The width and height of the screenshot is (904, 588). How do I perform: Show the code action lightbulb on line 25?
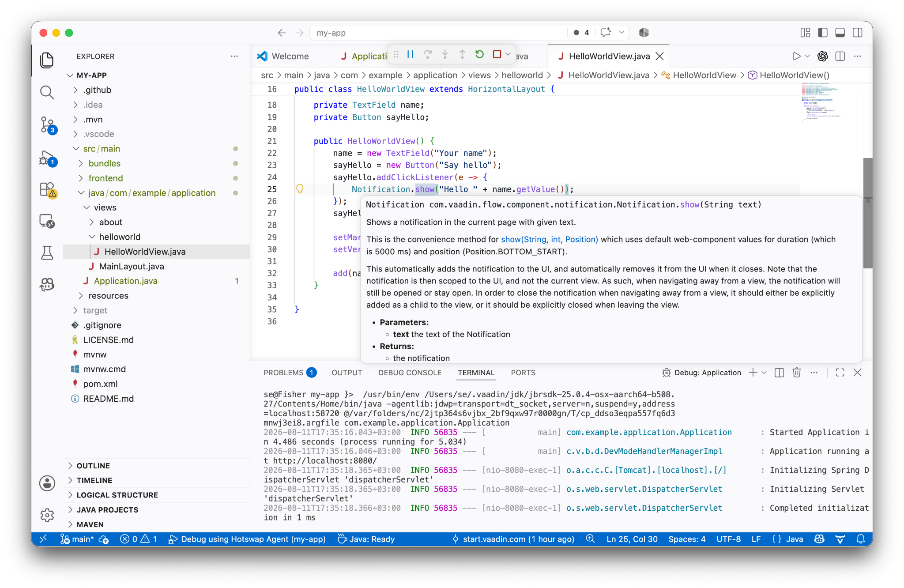coord(300,189)
